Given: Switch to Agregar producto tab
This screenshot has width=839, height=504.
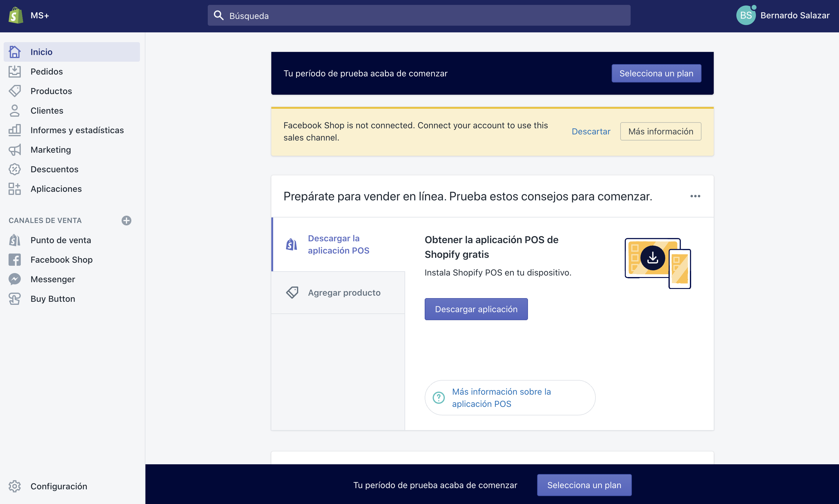Looking at the screenshot, I should point(344,292).
